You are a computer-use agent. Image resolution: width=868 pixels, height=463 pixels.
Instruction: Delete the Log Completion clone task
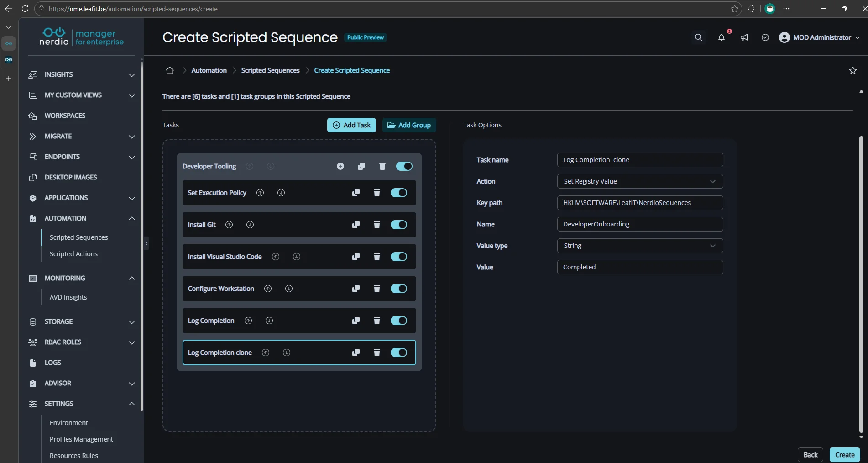(x=376, y=353)
